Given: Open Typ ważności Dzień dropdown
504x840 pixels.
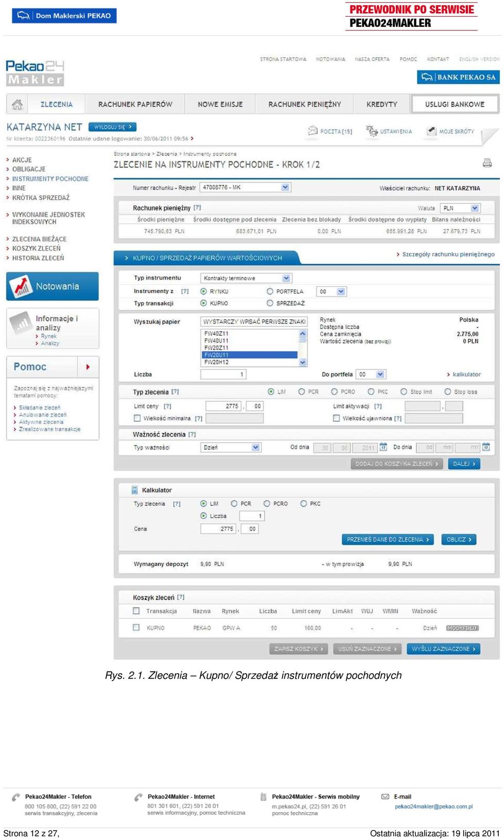Looking at the screenshot, I should point(230,448).
